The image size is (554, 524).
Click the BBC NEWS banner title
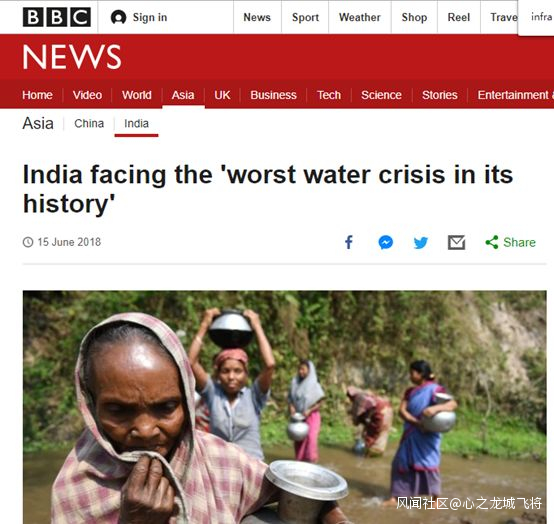click(72, 57)
